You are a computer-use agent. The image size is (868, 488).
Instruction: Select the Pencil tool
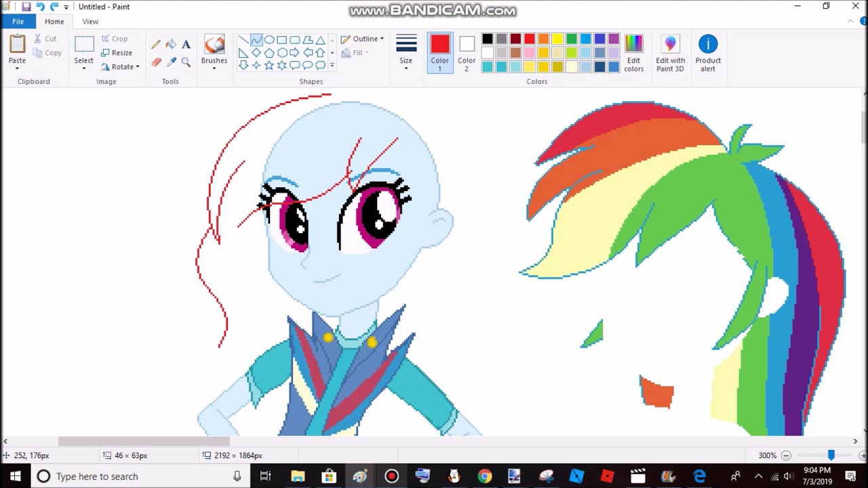[156, 44]
